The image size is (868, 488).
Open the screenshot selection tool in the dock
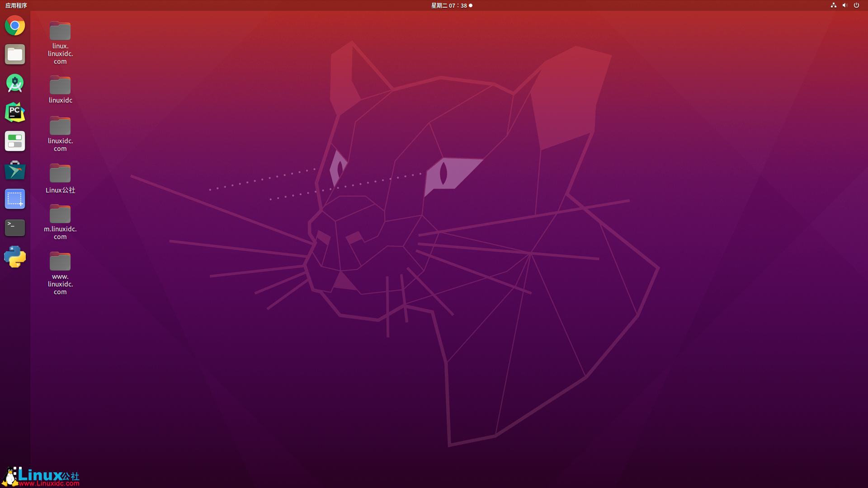[x=15, y=199]
